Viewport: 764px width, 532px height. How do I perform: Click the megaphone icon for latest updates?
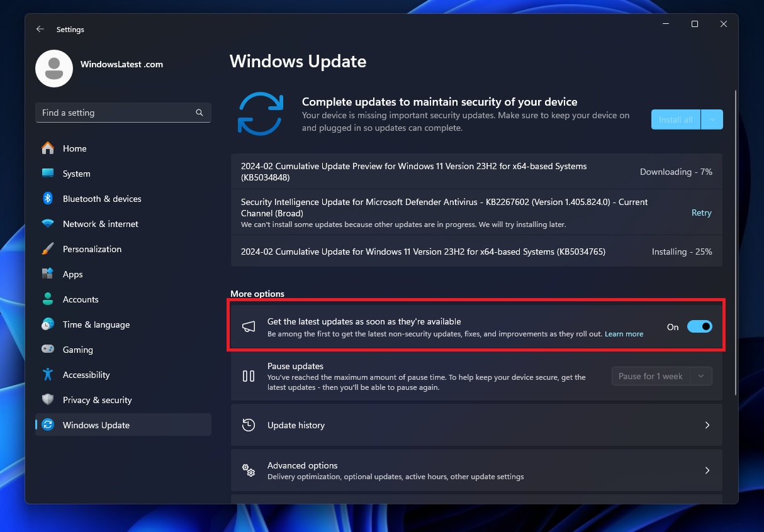(249, 327)
